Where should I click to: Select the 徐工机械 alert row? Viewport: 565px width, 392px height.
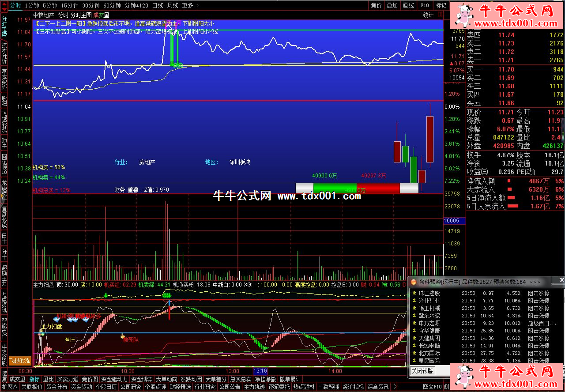point(486,308)
